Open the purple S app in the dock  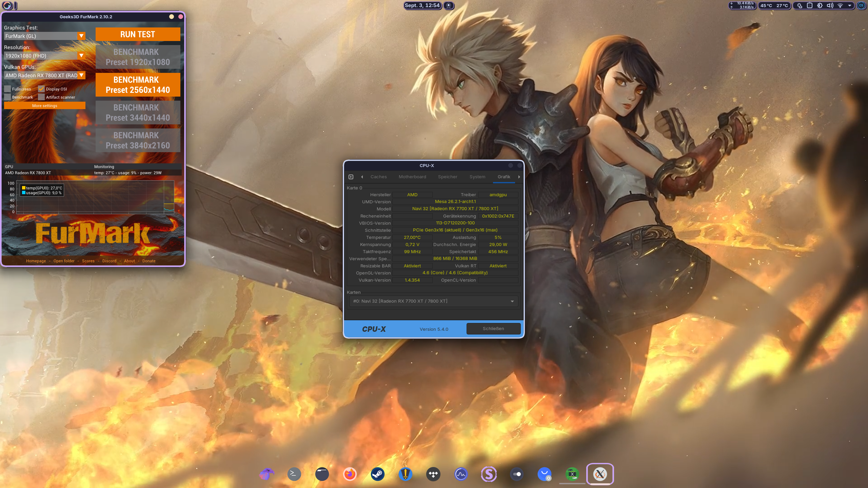tap(489, 474)
